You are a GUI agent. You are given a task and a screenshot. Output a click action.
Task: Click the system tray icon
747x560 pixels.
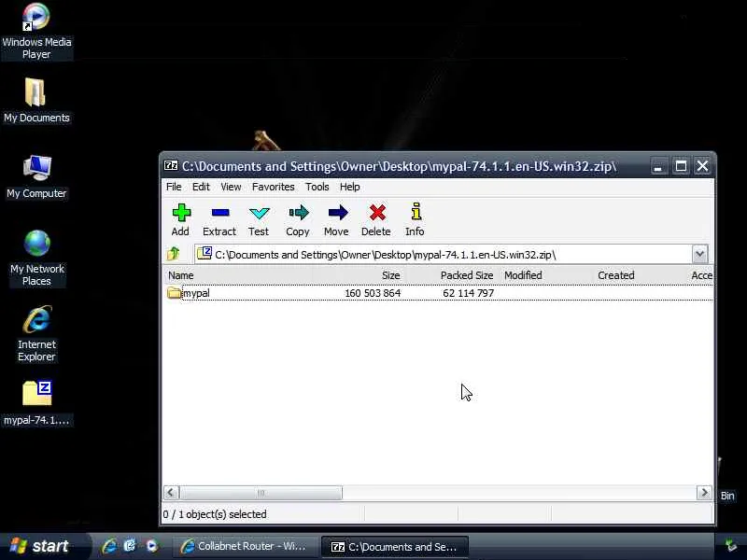click(731, 545)
